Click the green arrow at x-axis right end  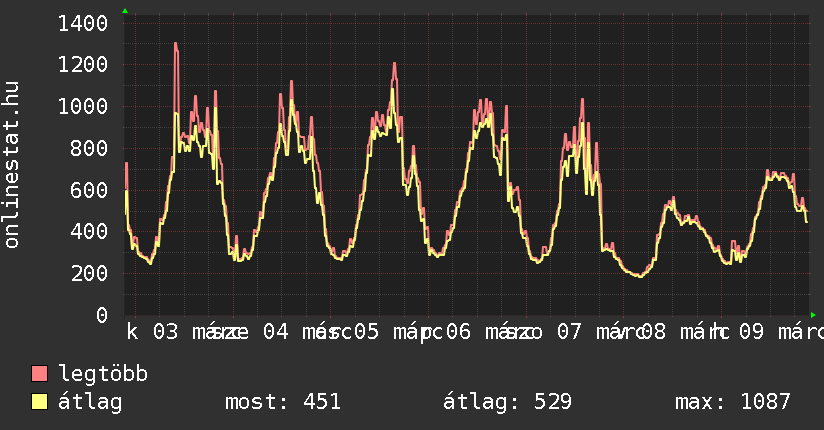click(813, 315)
